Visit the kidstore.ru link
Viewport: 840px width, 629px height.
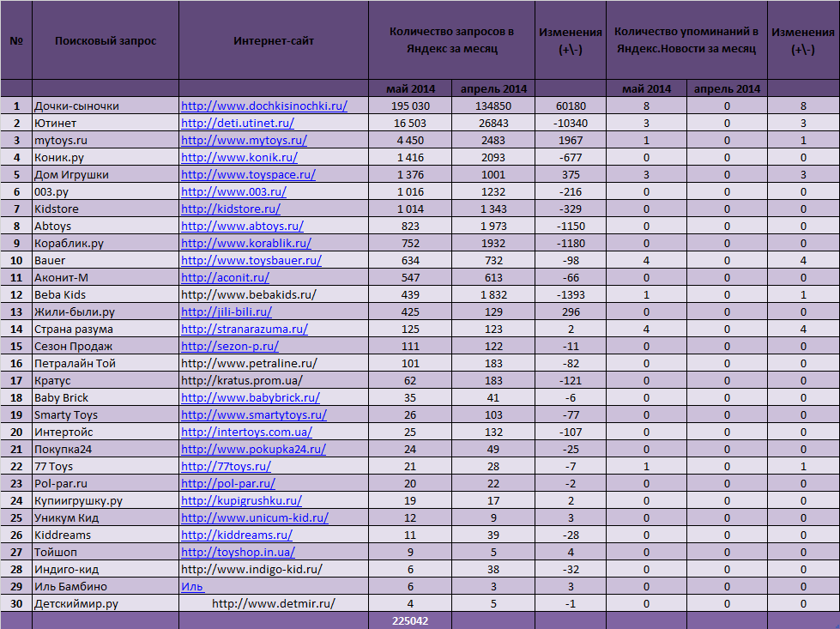[230, 209]
